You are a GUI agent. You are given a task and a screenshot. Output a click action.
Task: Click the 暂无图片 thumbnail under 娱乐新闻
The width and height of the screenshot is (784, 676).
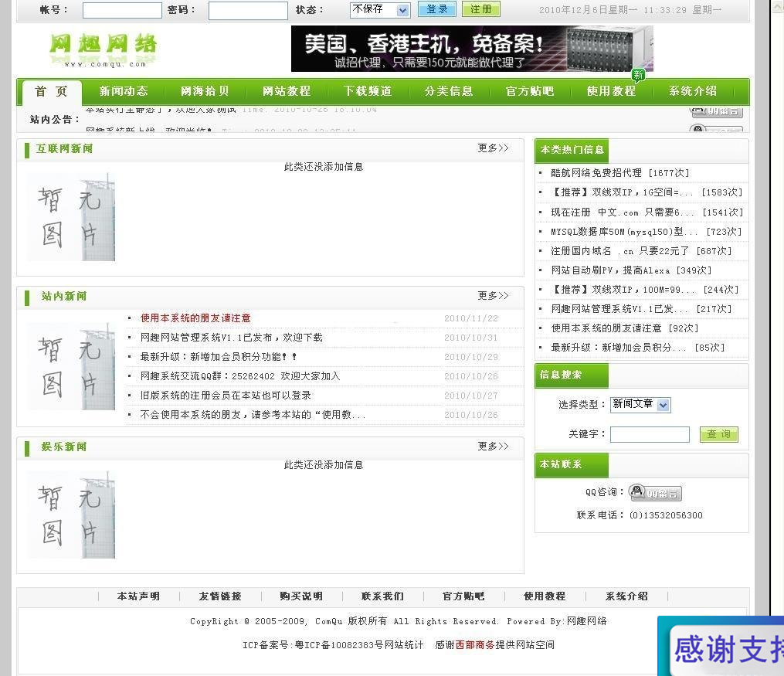[x=71, y=515]
